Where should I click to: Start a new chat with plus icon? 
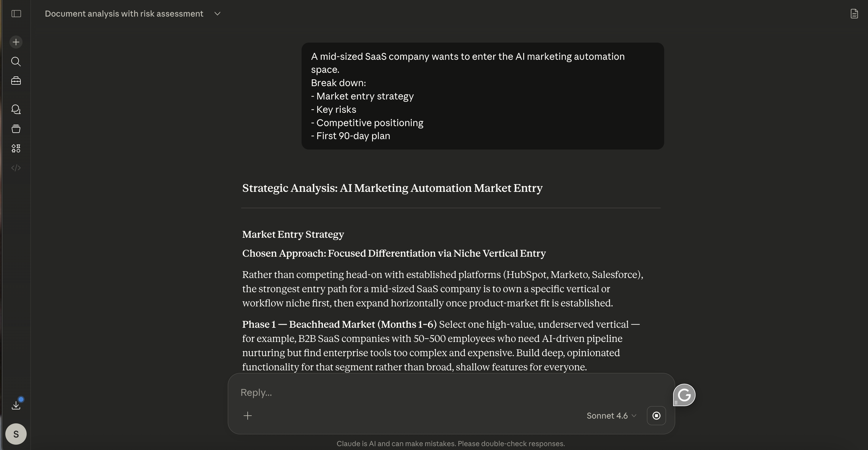16,42
